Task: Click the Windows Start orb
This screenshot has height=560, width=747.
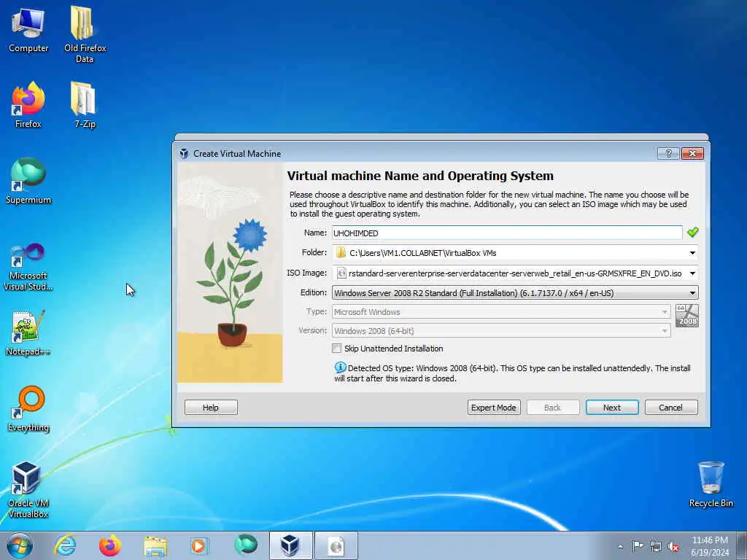Action: [x=20, y=545]
